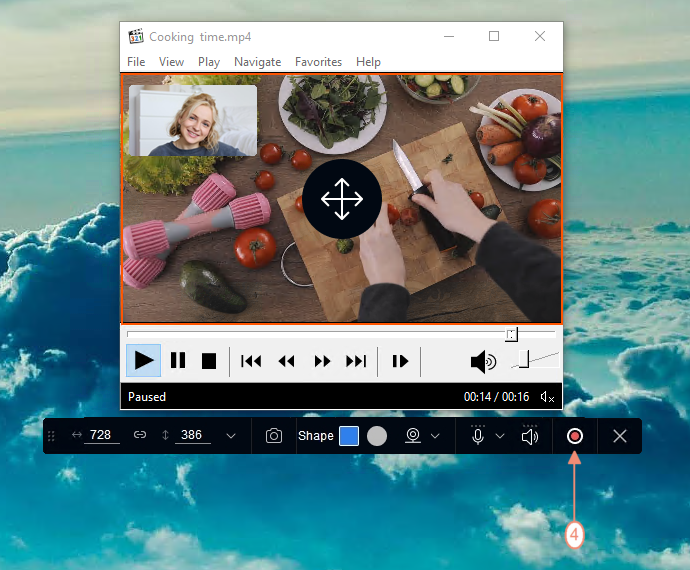Select the blue square webcam shape
The width and height of the screenshot is (690, 570).
coord(349,436)
